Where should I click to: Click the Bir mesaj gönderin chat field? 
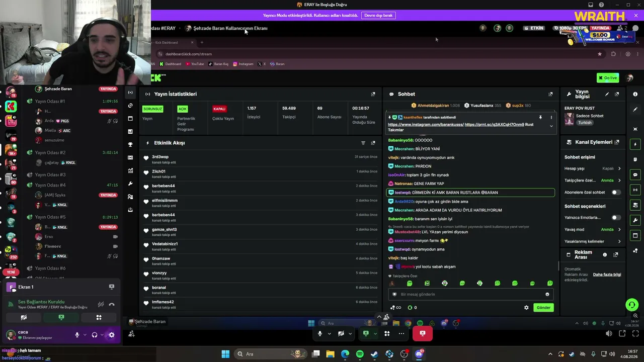point(471,294)
